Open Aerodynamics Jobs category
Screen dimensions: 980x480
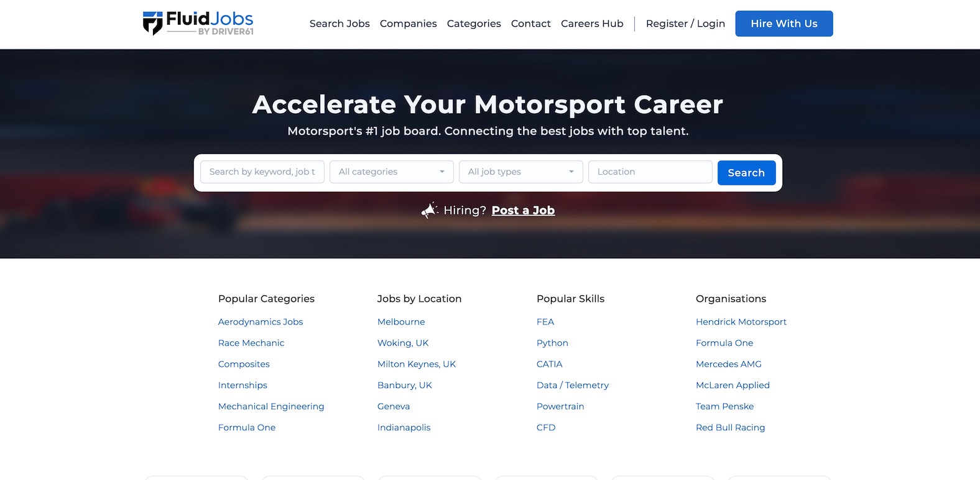261,322
